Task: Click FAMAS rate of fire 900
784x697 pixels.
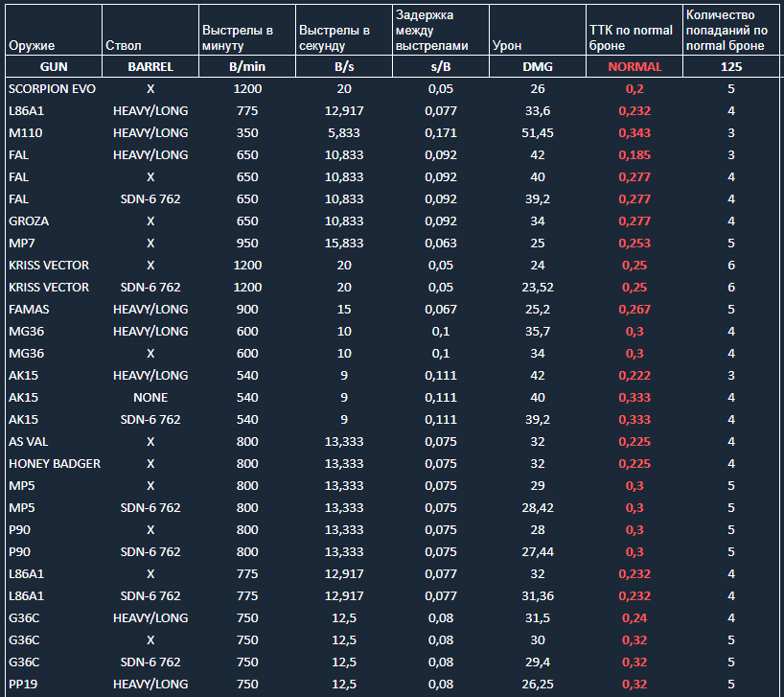Action: pyautogui.click(x=247, y=310)
